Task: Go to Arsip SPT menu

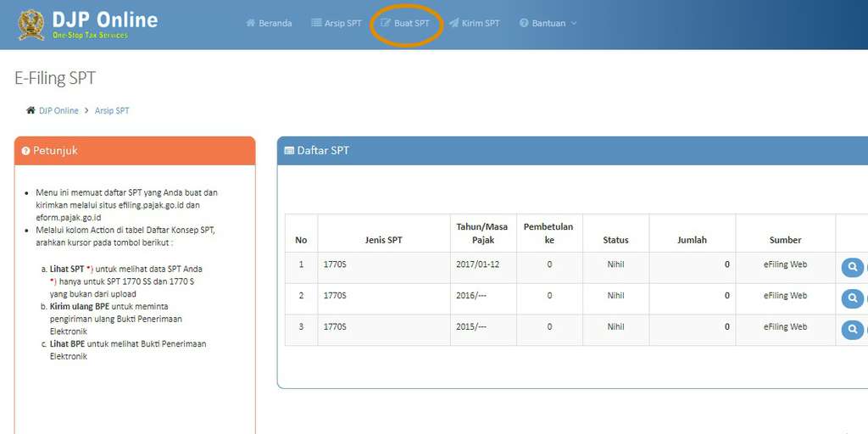Action: 336,24
